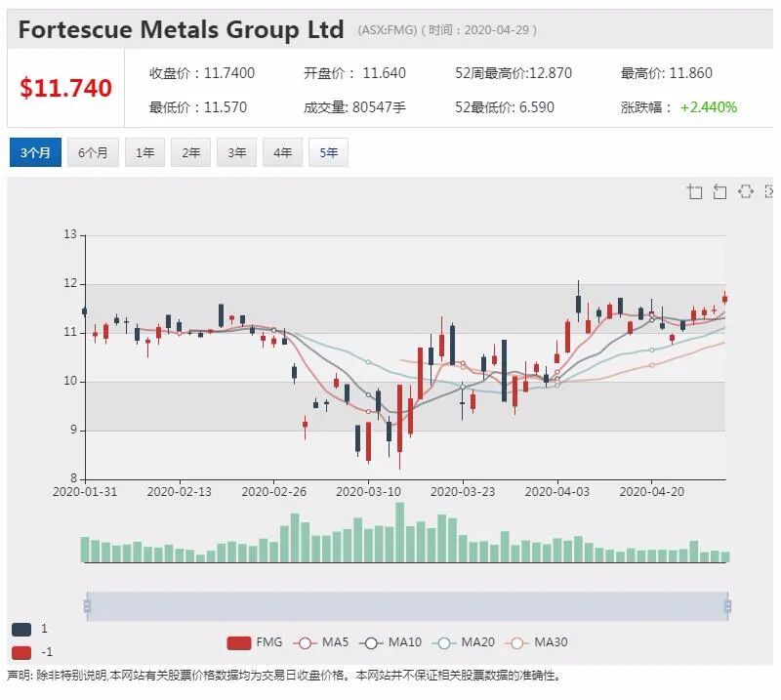781x700 pixels.
Task: Click the ASX:FMG ticker label
Action: pos(387,30)
